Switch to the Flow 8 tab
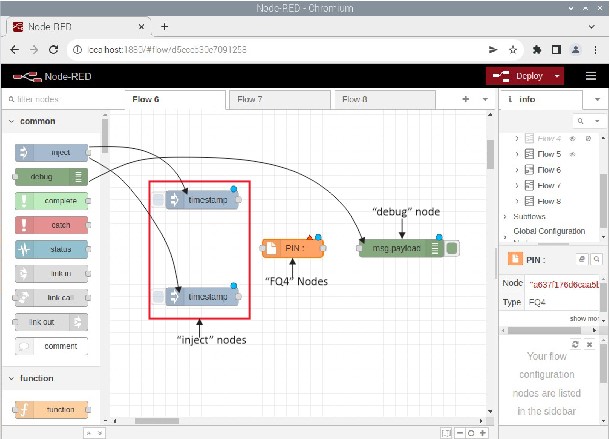The image size is (610, 439). point(354,100)
